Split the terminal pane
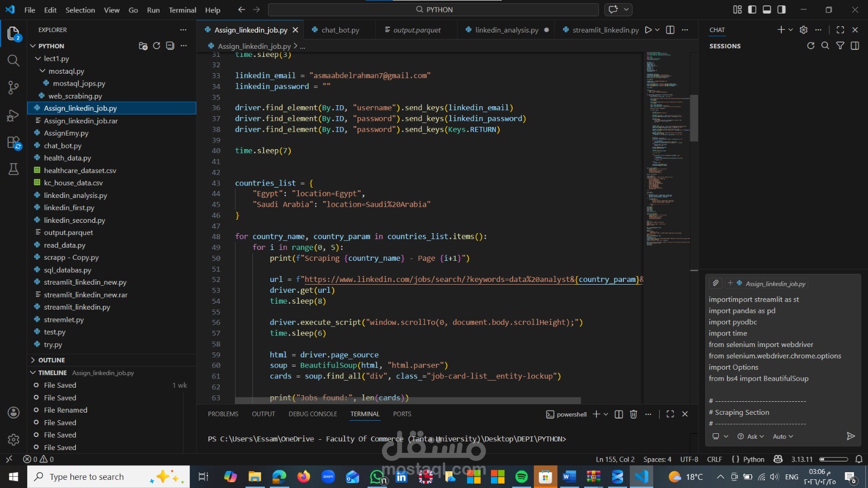Viewport: 868px width, 488px height. 619,414
